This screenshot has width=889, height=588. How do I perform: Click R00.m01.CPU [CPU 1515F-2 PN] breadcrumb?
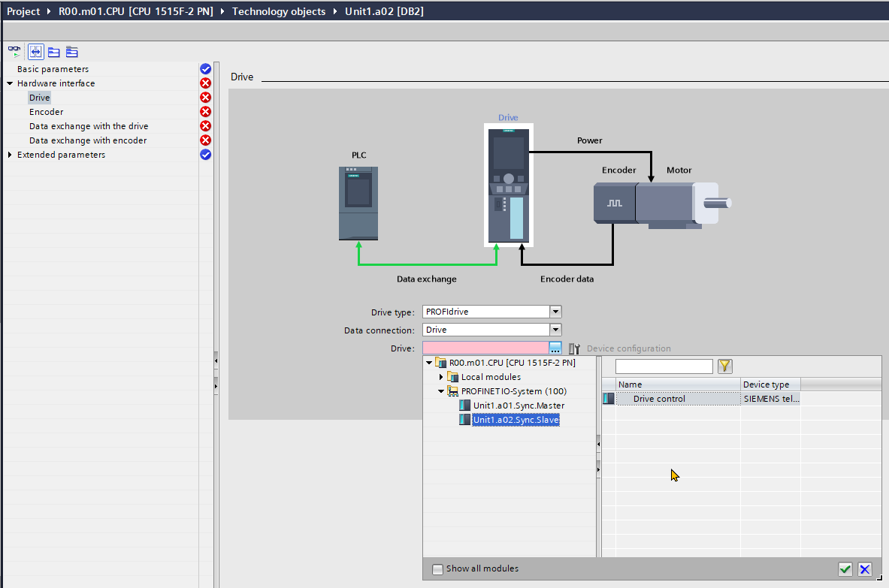tap(135, 11)
